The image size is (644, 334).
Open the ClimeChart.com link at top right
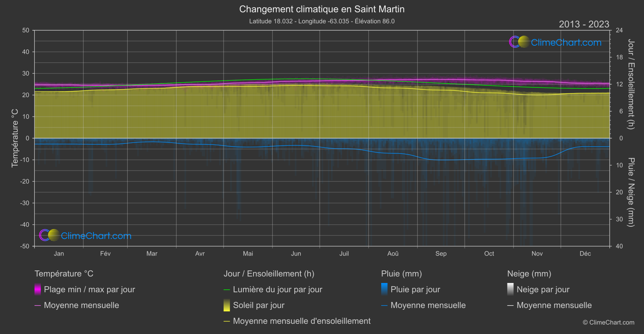566,43
